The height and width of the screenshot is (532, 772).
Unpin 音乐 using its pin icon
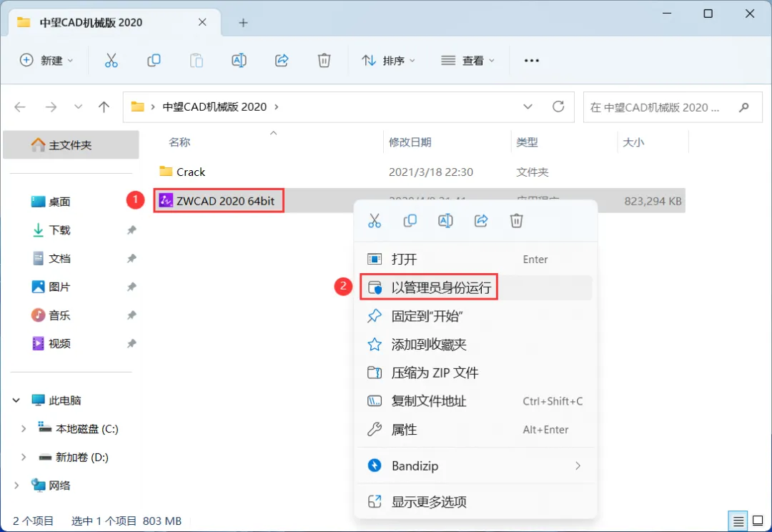[132, 315]
